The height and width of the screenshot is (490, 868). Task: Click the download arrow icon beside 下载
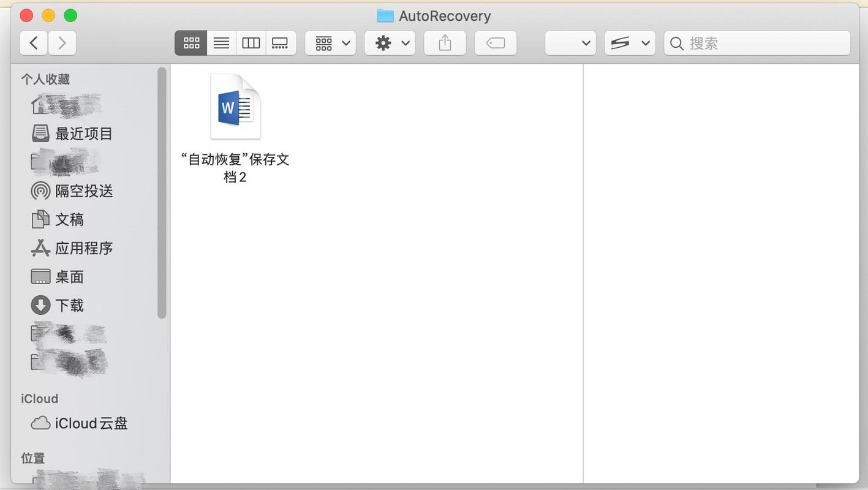coord(40,305)
